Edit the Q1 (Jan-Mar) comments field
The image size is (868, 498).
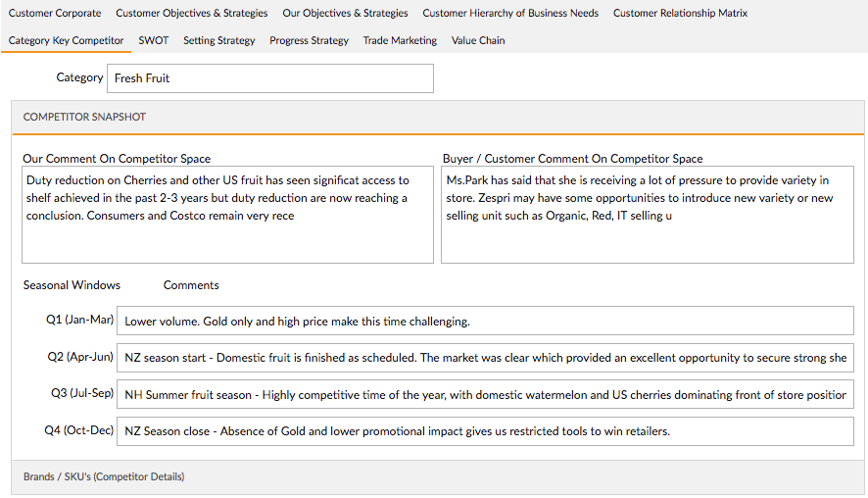pyautogui.click(x=485, y=321)
